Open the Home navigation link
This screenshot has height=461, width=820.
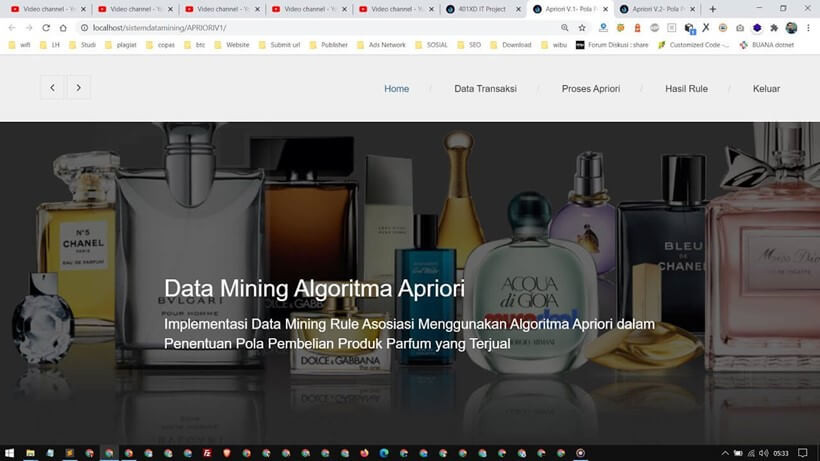[396, 89]
